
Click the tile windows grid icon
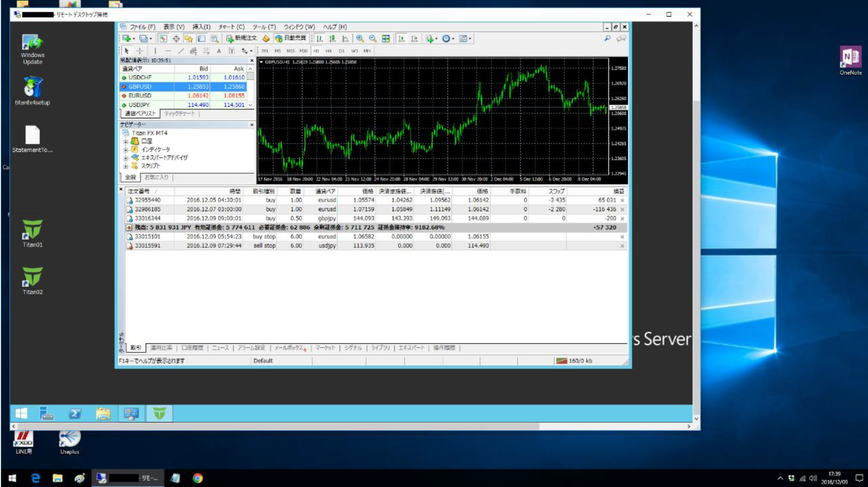tap(386, 38)
